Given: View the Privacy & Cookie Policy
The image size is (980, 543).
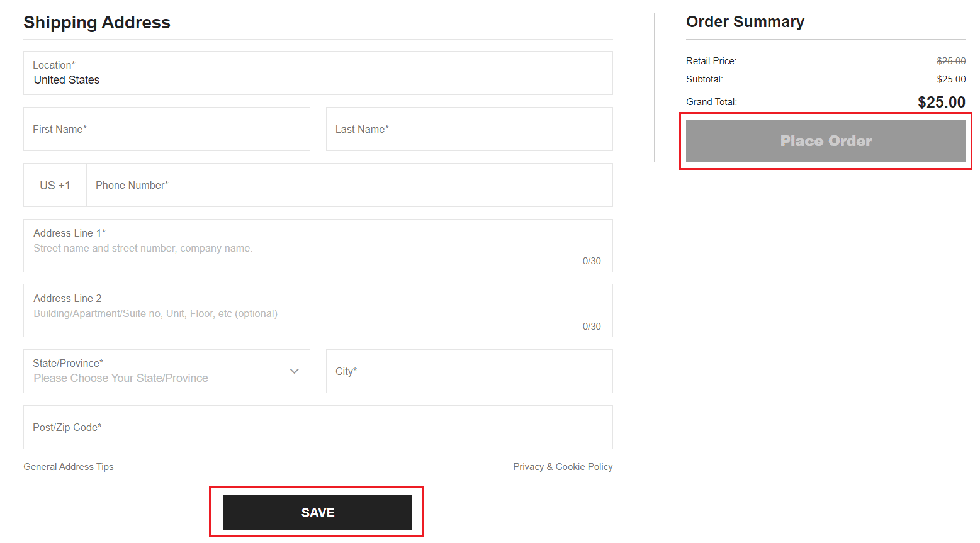Looking at the screenshot, I should click(x=563, y=466).
